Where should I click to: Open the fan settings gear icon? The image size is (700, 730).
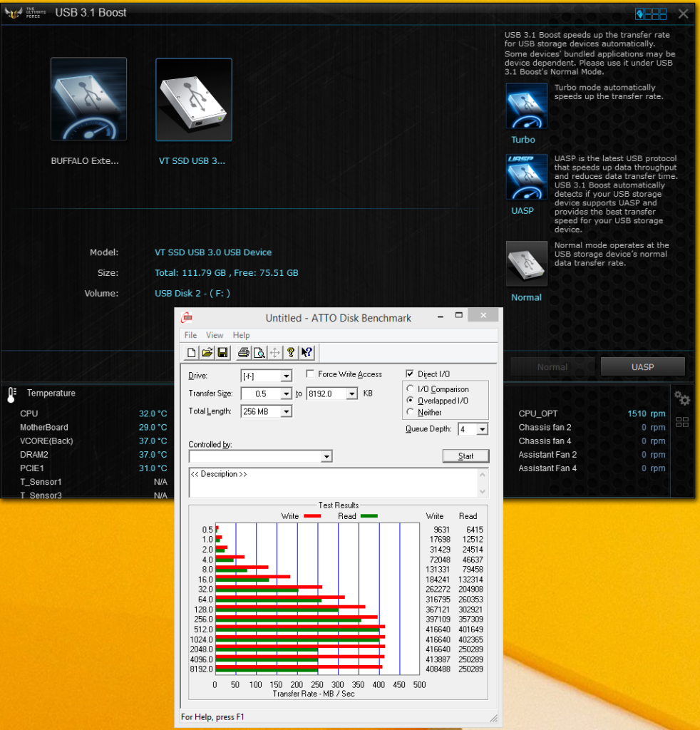click(x=682, y=398)
